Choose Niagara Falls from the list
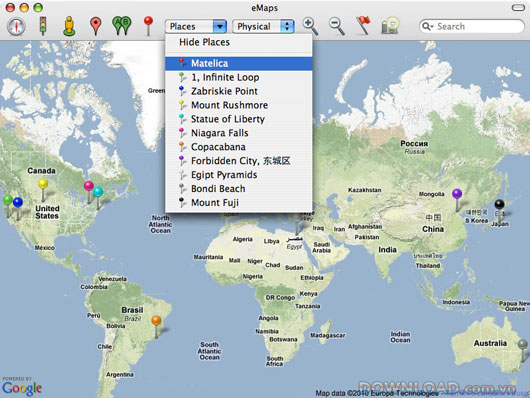 239,133
